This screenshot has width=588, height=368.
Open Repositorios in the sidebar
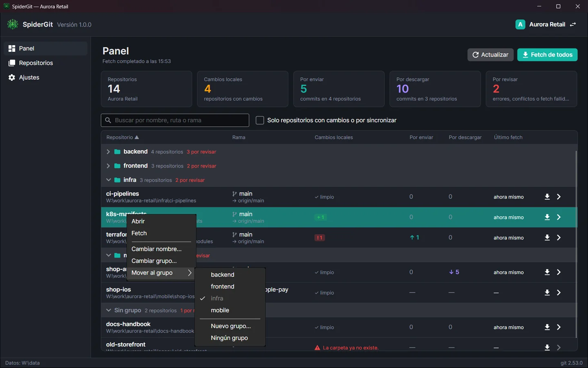45,63
